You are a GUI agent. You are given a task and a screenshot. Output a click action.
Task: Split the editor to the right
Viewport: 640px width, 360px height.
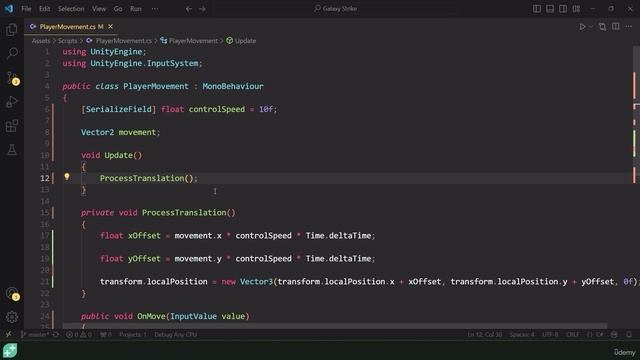(616, 27)
